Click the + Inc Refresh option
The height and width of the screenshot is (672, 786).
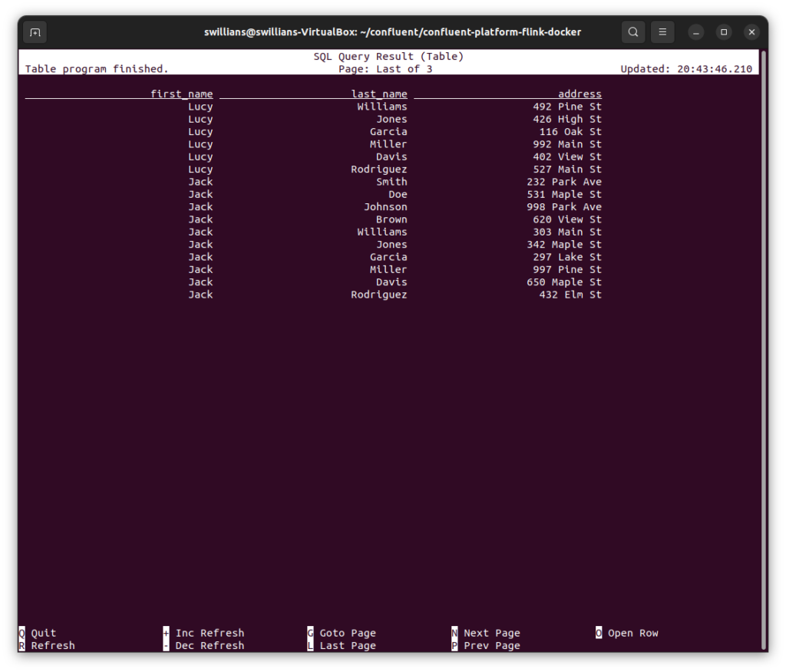(204, 633)
